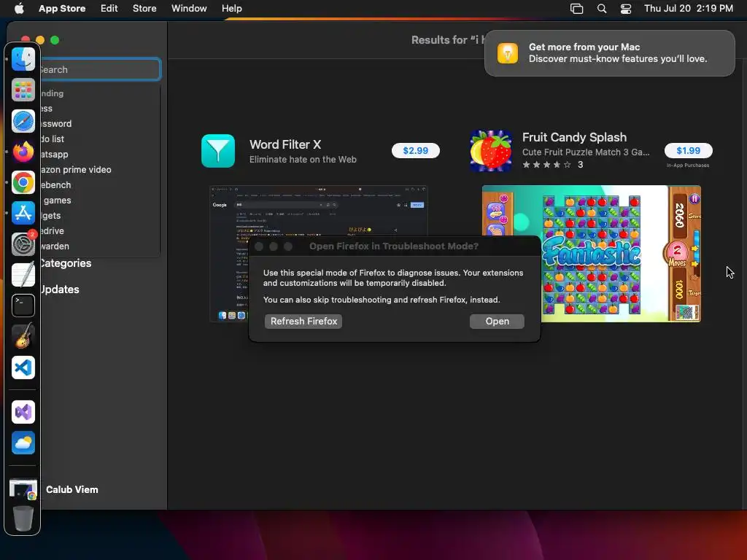Open the Apple menu

(x=19, y=8)
